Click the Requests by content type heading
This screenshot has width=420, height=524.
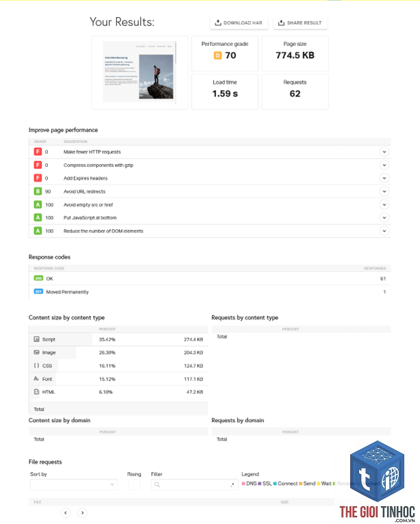click(245, 317)
